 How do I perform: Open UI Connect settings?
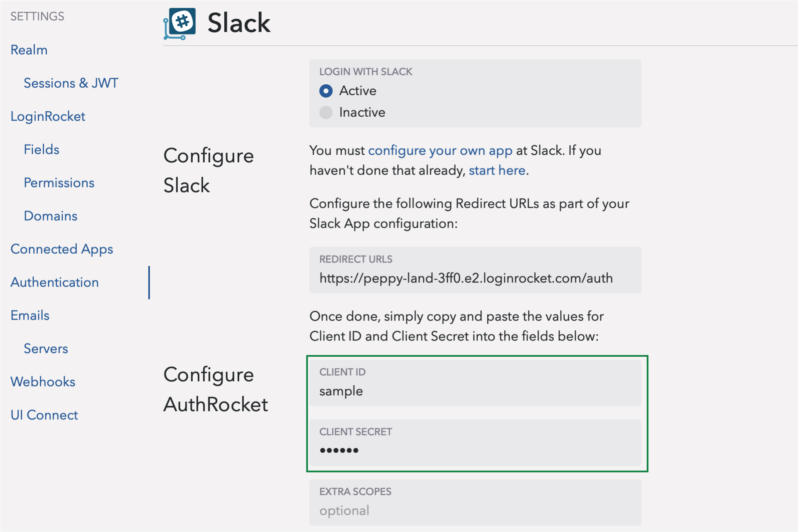pyautogui.click(x=44, y=415)
